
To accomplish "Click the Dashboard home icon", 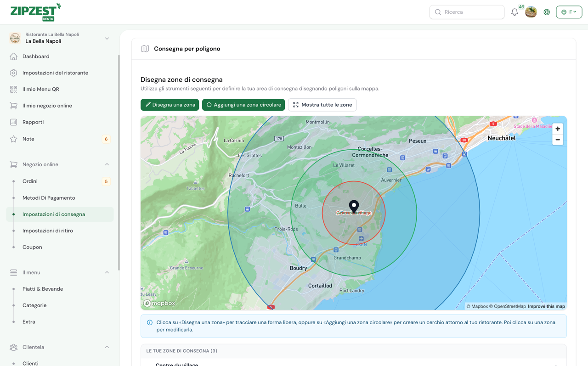I will [14, 56].
